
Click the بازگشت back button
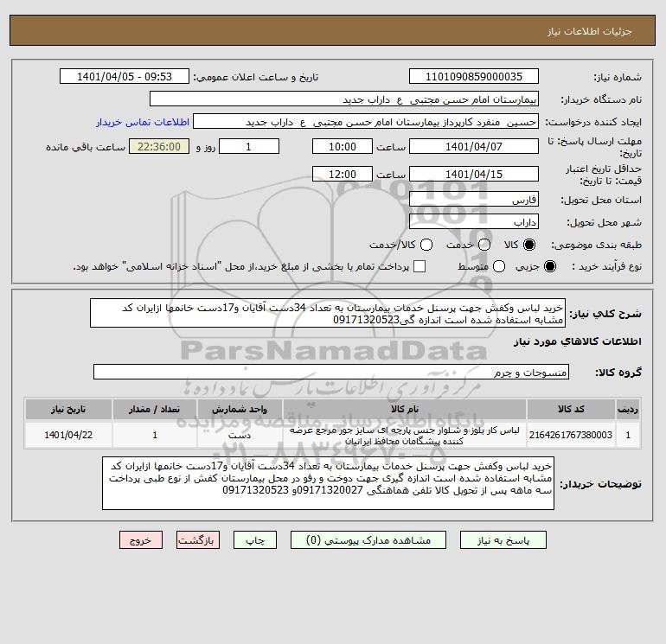(198, 540)
